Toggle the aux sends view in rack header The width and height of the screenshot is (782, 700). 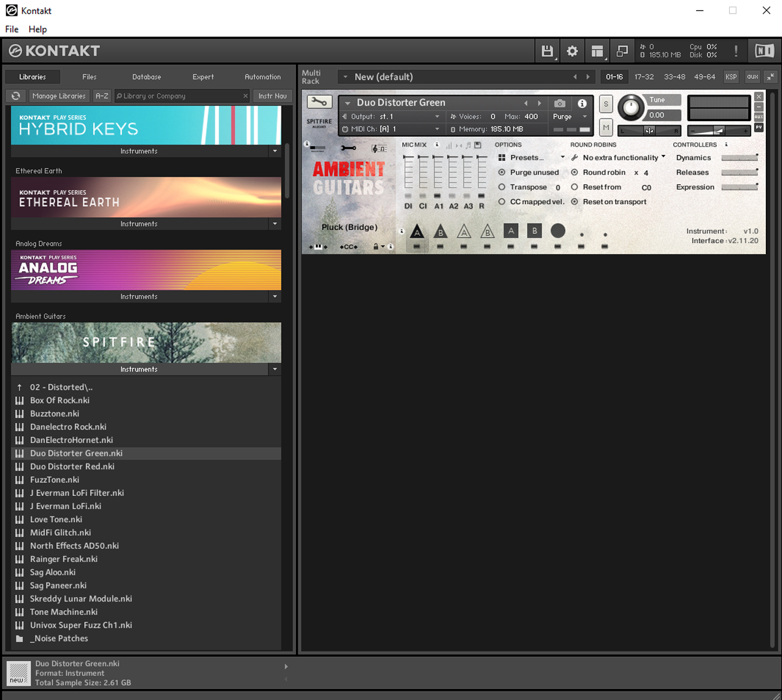pyautogui.click(x=753, y=77)
